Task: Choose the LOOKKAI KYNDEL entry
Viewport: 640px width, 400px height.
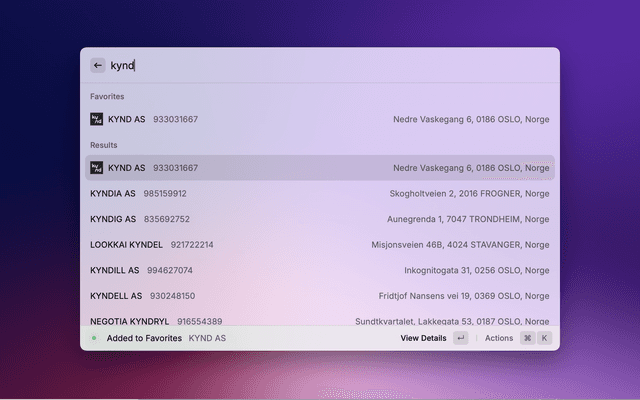Action: (126, 244)
